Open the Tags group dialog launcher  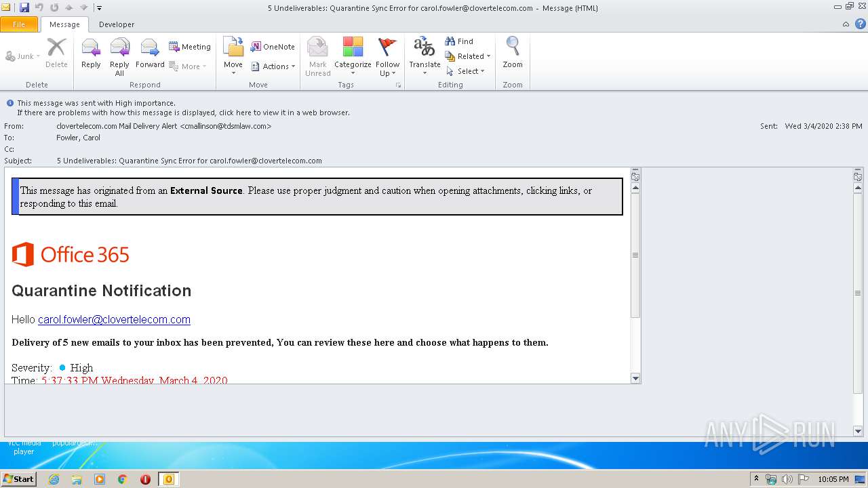point(398,85)
